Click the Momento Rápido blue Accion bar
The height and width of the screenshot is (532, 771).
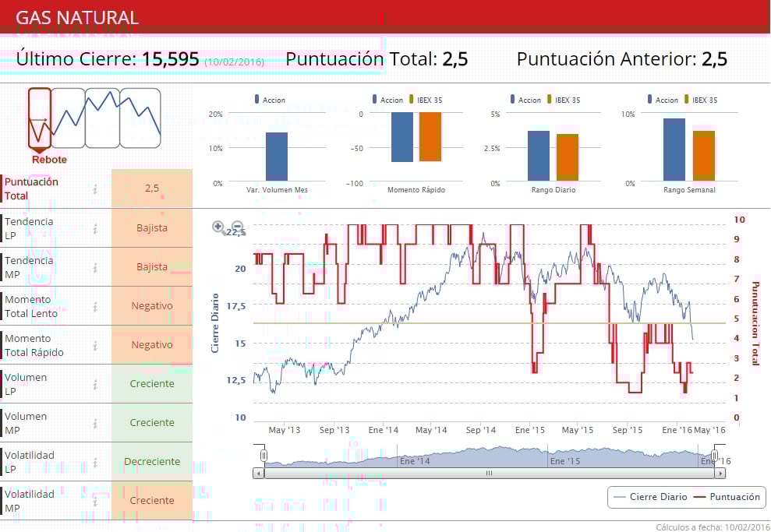pos(403,137)
